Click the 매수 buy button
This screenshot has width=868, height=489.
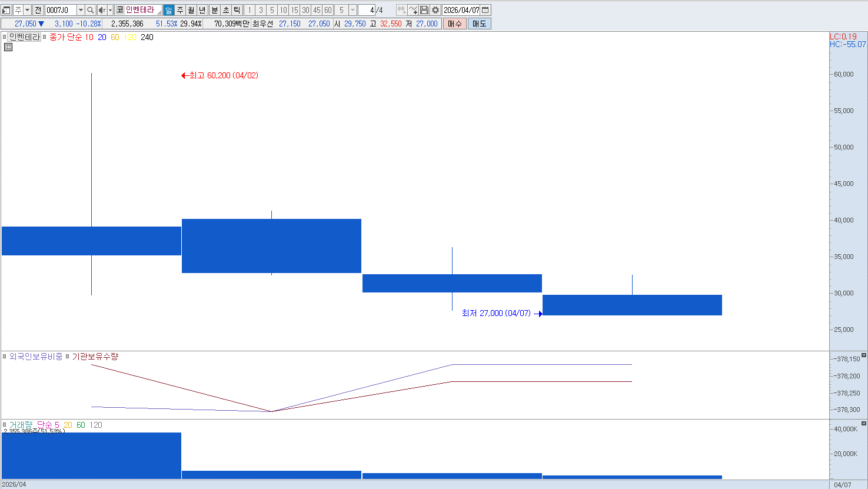[455, 24]
